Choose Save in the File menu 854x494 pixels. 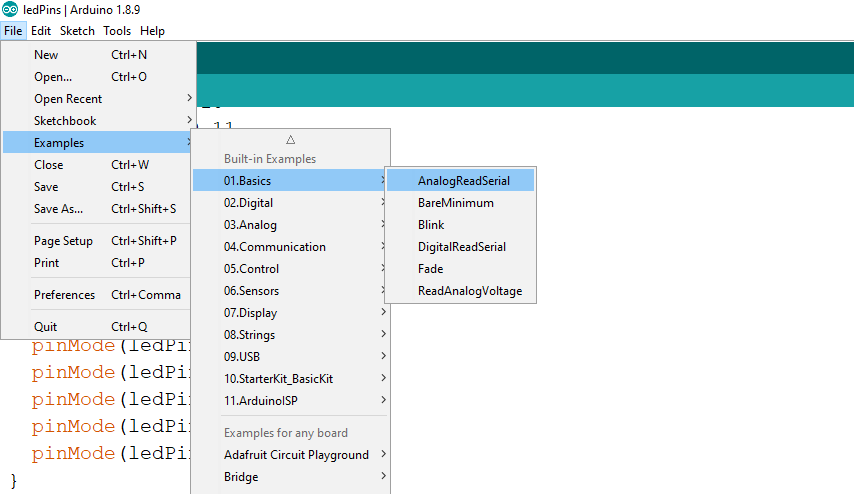(x=99, y=187)
